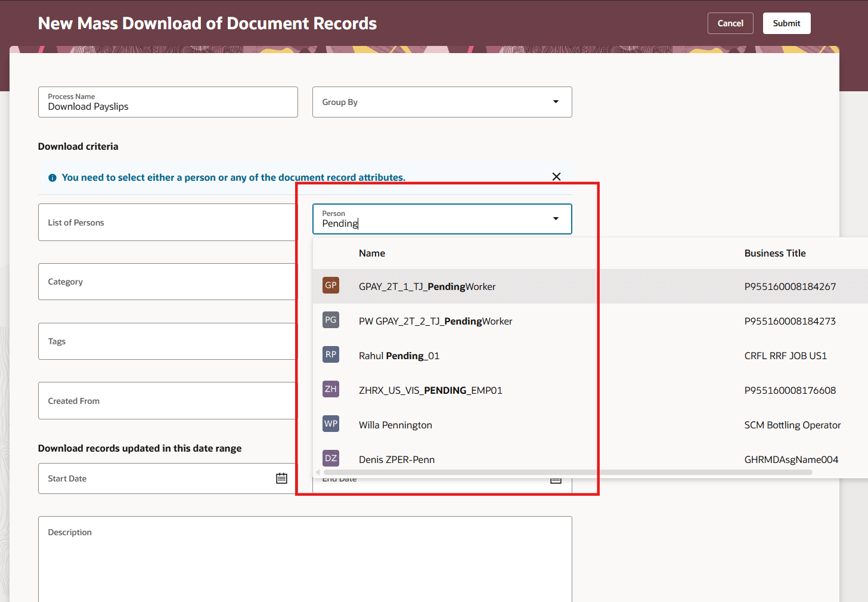The image size is (868, 602).
Task: Click the Tags field under Download criteria
Action: pos(167,341)
